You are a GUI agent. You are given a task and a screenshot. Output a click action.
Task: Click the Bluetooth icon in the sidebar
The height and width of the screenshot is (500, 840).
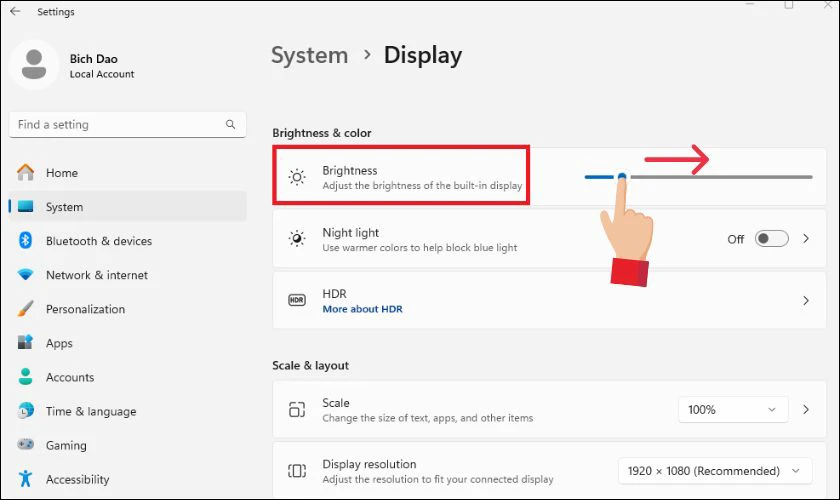[x=25, y=241]
